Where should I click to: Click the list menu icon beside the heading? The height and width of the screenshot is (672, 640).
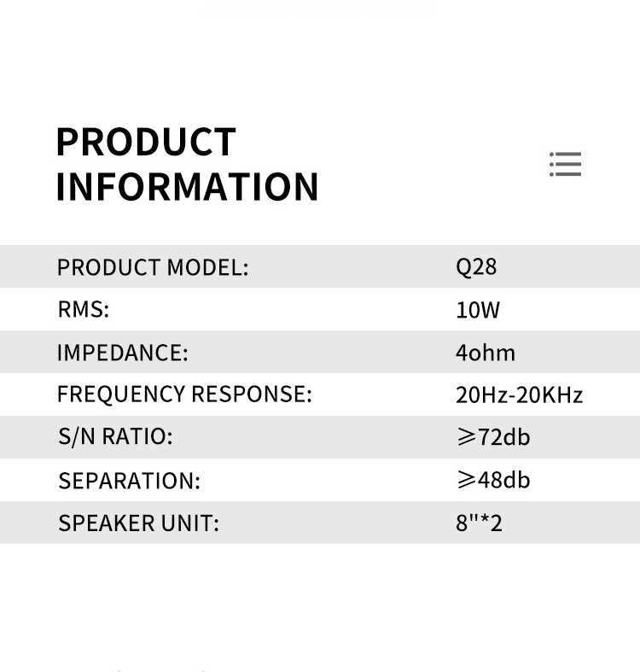click(565, 164)
